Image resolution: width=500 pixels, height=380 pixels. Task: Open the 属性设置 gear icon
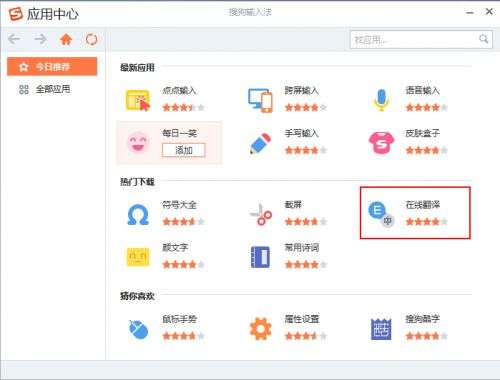(x=260, y=329)
